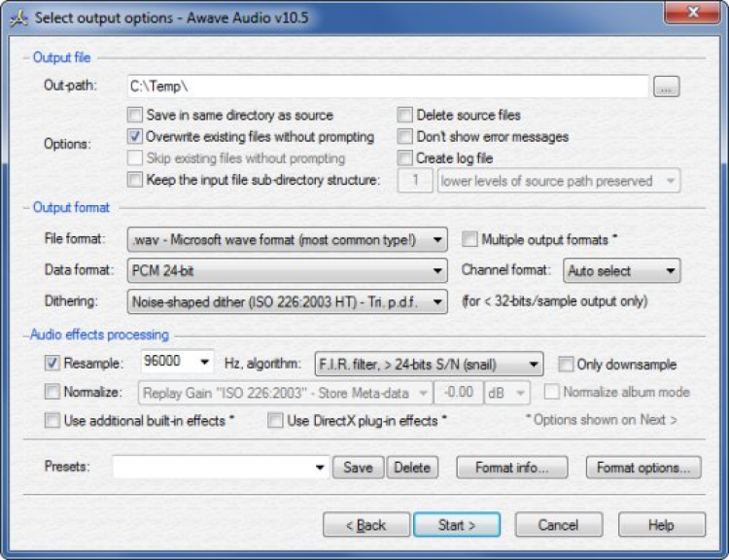Open Format options dialog

coord(643,468)
